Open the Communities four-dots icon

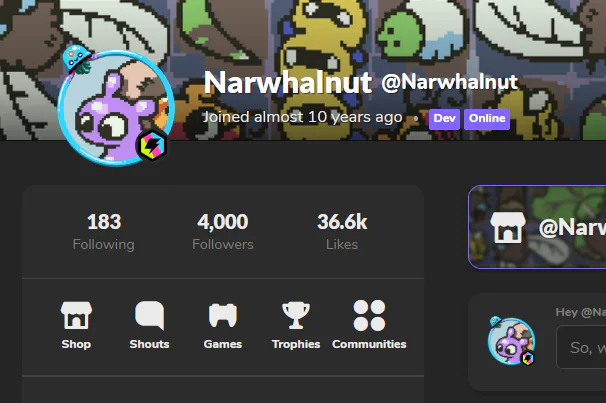(x=369, y=315)
